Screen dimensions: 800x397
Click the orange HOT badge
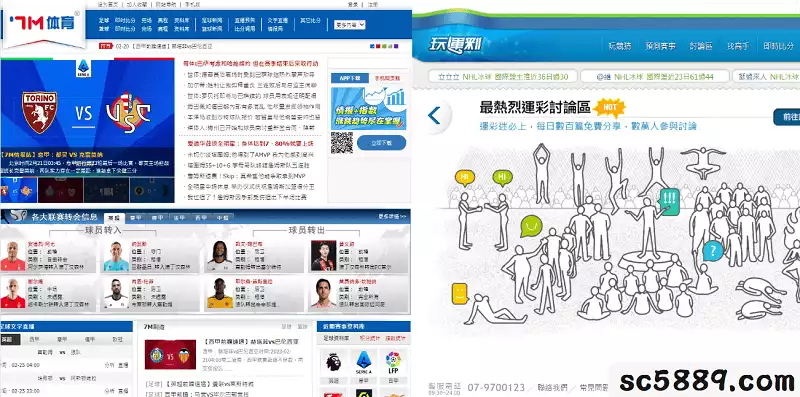[609, 108]
